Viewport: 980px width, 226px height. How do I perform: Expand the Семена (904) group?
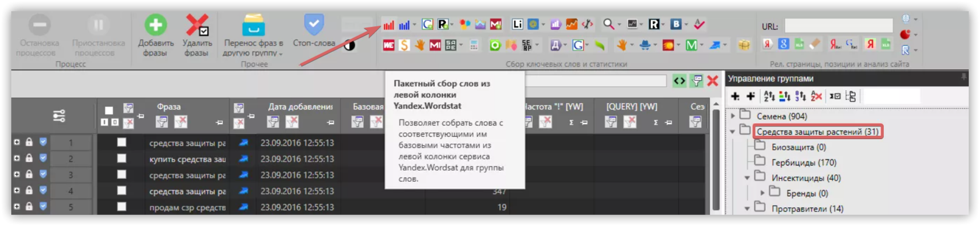click(733, 116)
